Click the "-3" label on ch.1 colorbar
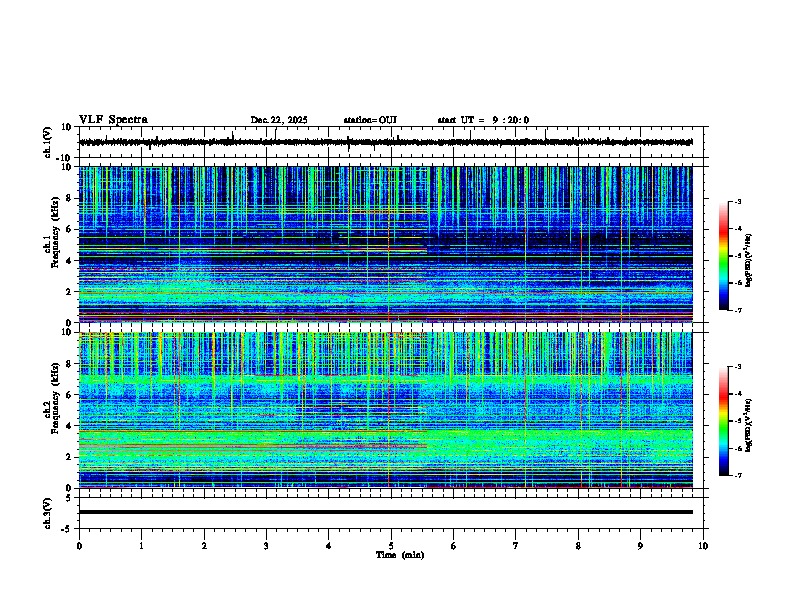Viewport: 792px width, 612px height. coord(737,202)
